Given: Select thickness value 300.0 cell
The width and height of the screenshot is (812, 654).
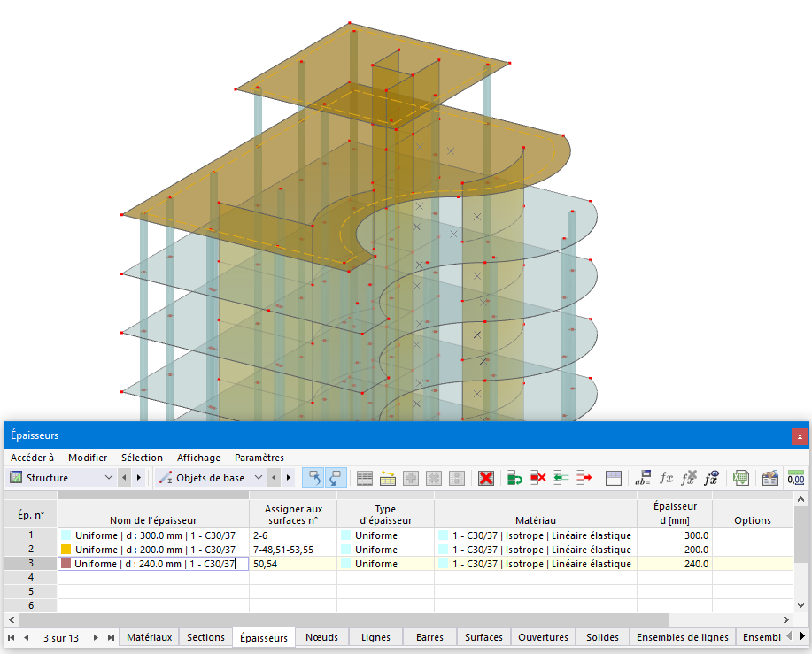Looking at the screenshot, I should coord(675,535).
